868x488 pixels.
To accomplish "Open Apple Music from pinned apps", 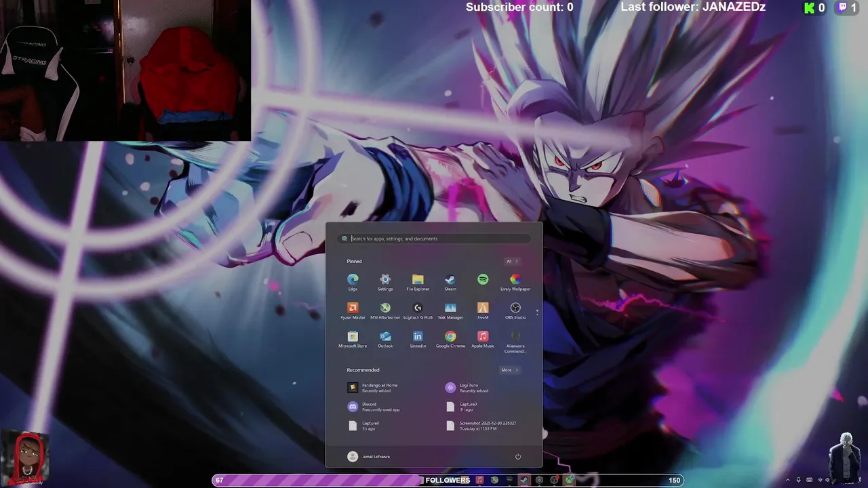I will (x=483, y=340).
